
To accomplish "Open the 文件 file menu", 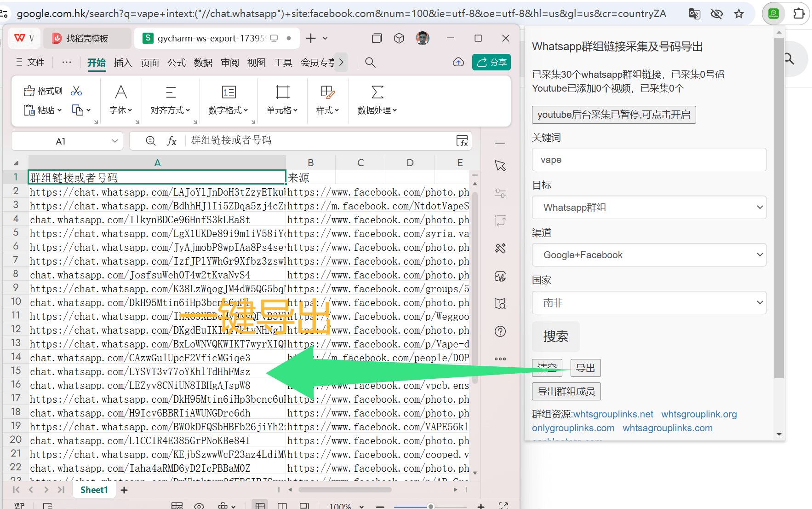I will pyautogui.click(x=30, y=62).
